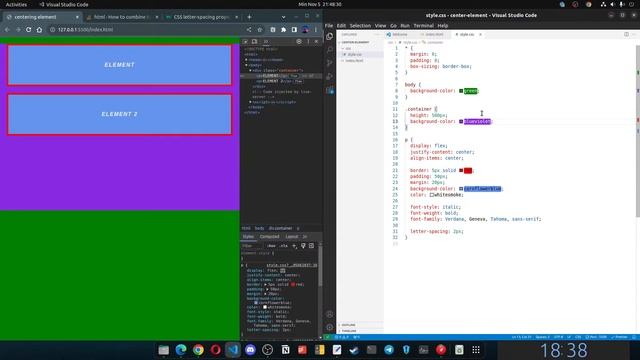The image size is (640, 360).
Task: Open Chrome profile avatar
Action: pyautogui.click(x=305, y=30)
